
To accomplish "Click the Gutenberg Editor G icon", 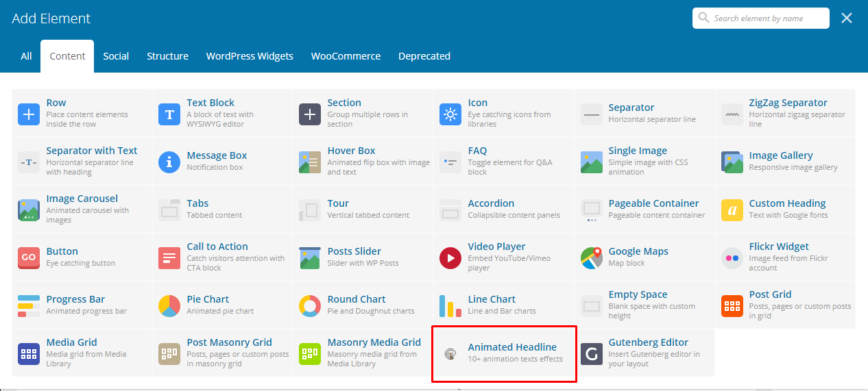I will click(591, 354).
